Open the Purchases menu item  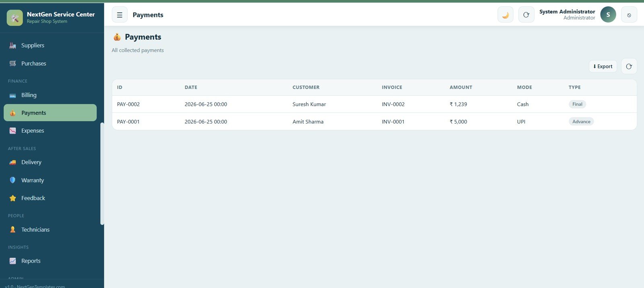click(x=50, y=64)
